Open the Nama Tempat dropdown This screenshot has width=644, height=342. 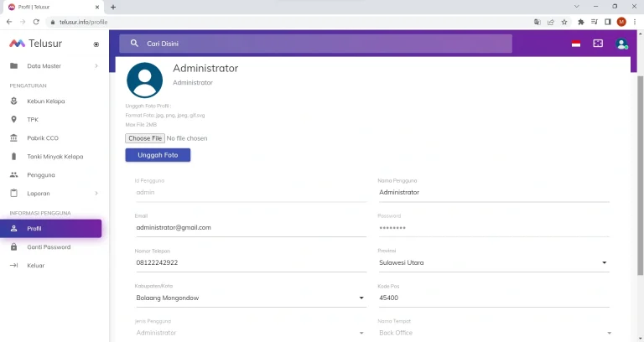pyautogui.click(x=494, y=333)
